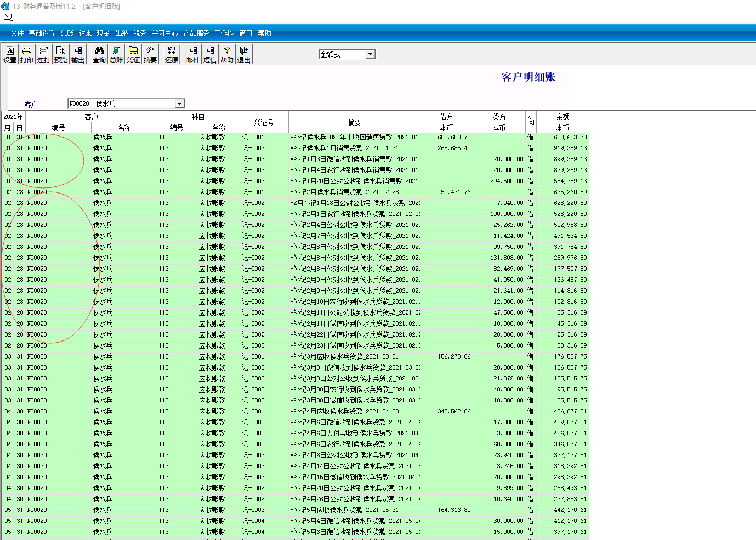Click the 贷方 column header
Screen dimensions: 756x540
click(499, 117)
